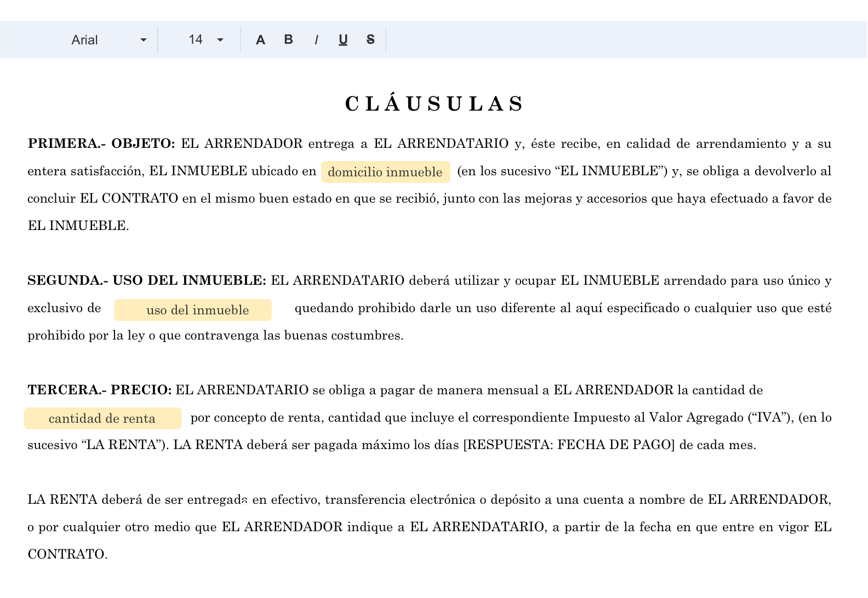Apply strikethrough using the S icon

click(x=370, y=39)
